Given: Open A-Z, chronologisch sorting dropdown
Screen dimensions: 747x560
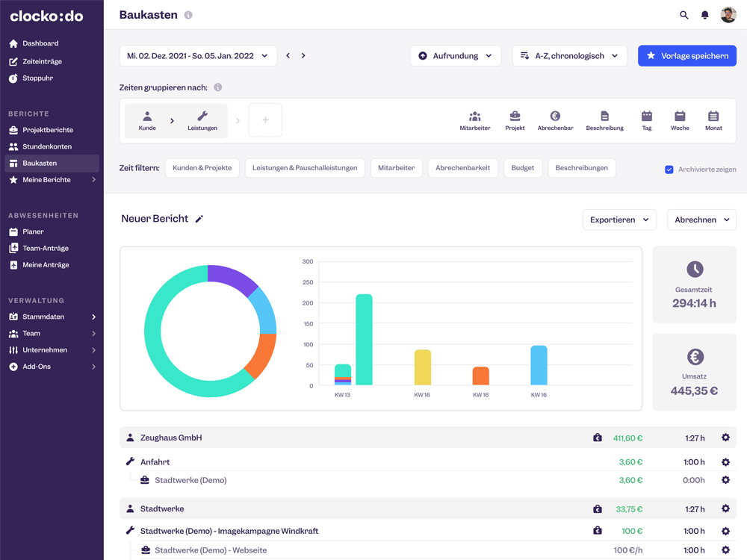Looking at the screenshot, I should click(x=569, y=56).
